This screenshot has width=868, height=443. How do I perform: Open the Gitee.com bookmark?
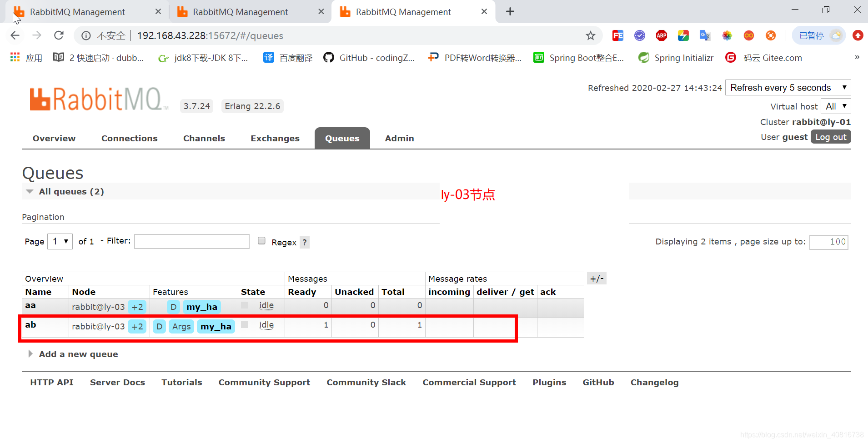[x=764, y=58]
